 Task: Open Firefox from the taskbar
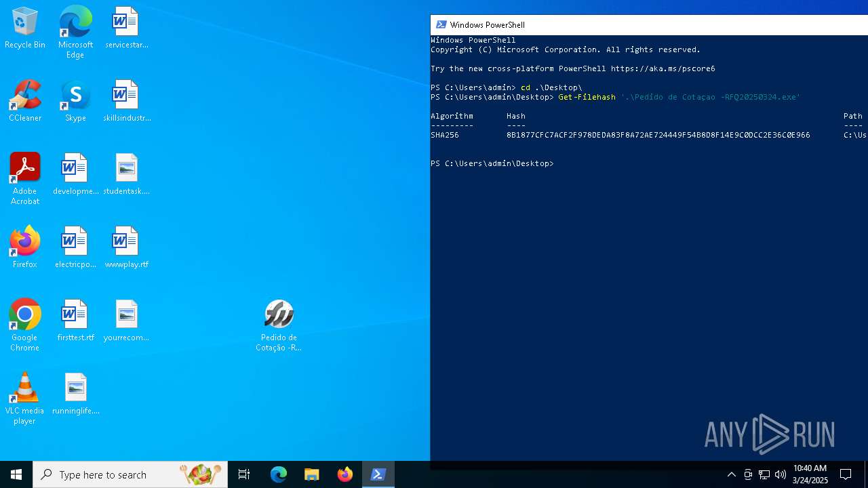point(344,474)
